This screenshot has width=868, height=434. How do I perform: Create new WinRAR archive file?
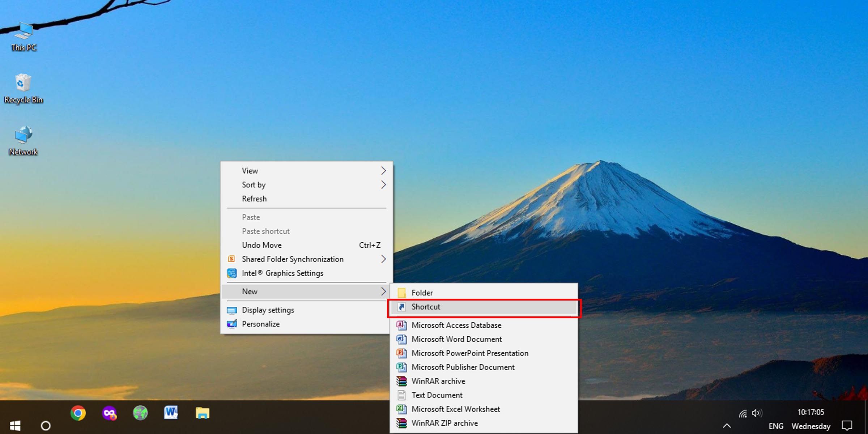pos(437,381)
